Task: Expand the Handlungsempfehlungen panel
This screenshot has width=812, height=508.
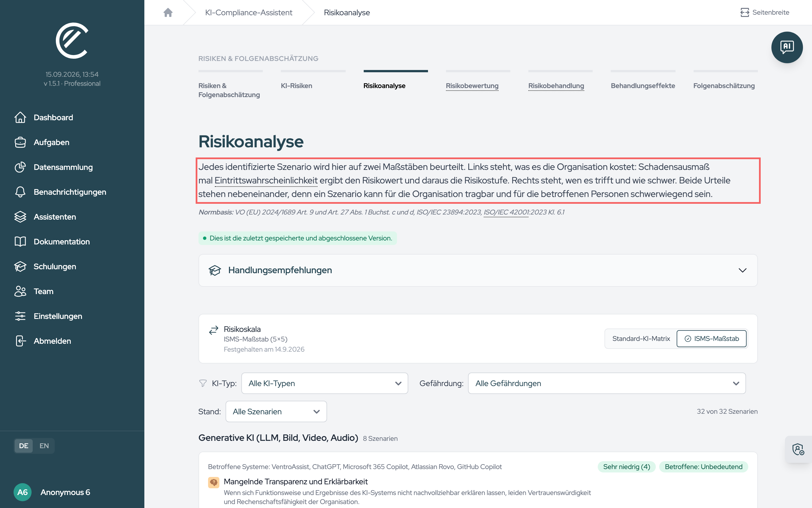Action: pos(478,270)
